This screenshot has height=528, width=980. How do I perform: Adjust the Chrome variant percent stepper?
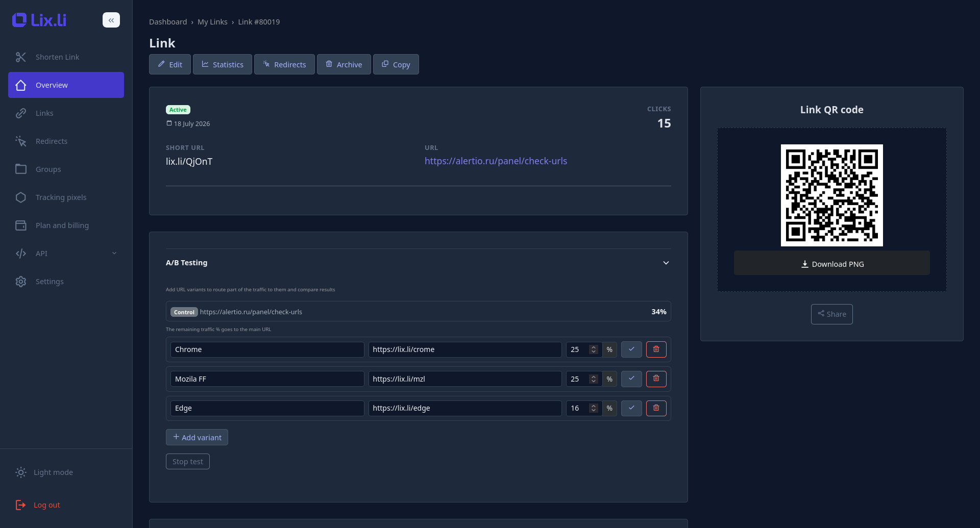coord(593,349)
